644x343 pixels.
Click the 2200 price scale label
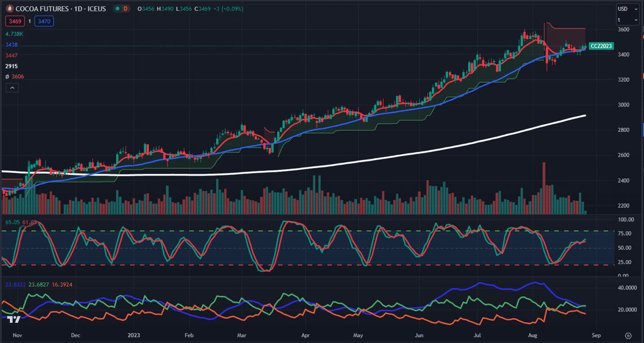pyautogui.click(x=624, y=205)
